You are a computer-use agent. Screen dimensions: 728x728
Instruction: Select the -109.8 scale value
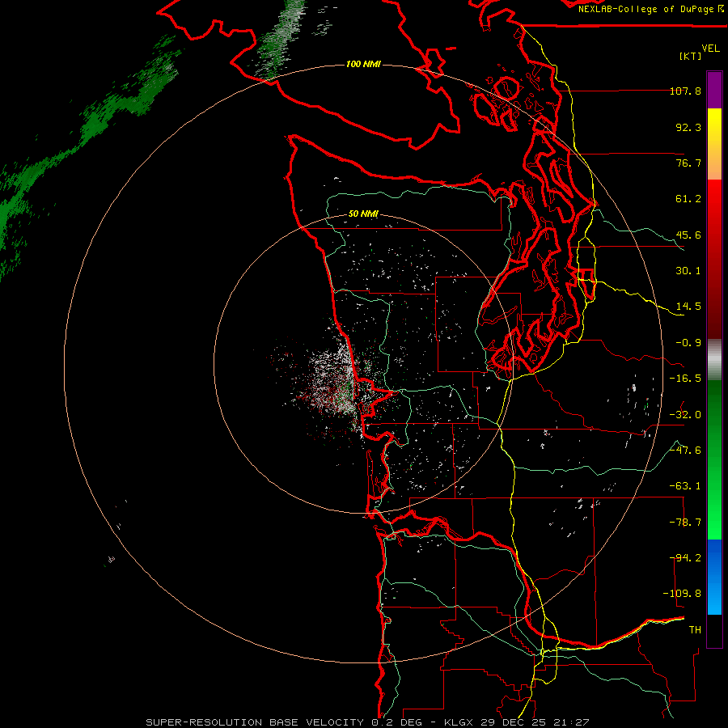(x=683, y=594)
